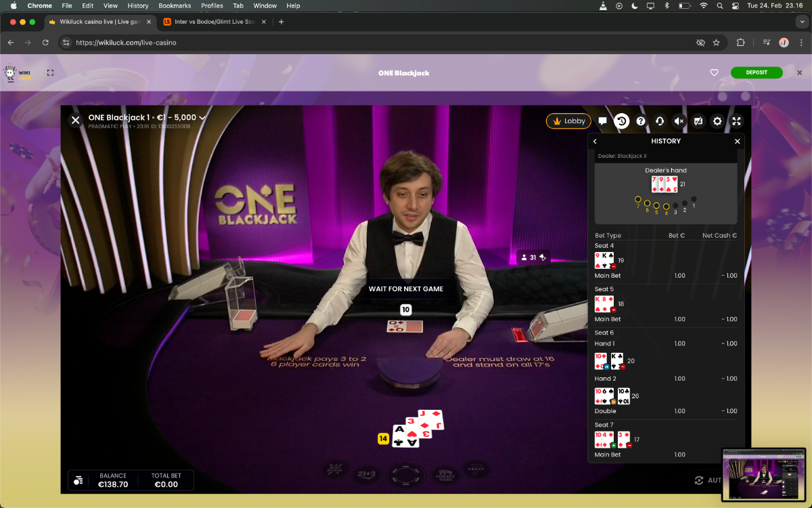Close the History panel
The width and height of the screenshot is (812, 508).
coord(738,142)
